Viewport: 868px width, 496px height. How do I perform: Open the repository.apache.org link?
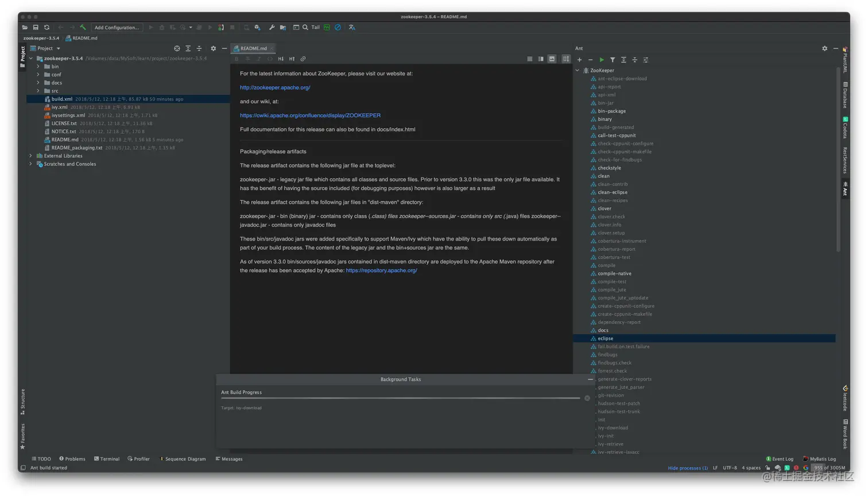(381, 270)
